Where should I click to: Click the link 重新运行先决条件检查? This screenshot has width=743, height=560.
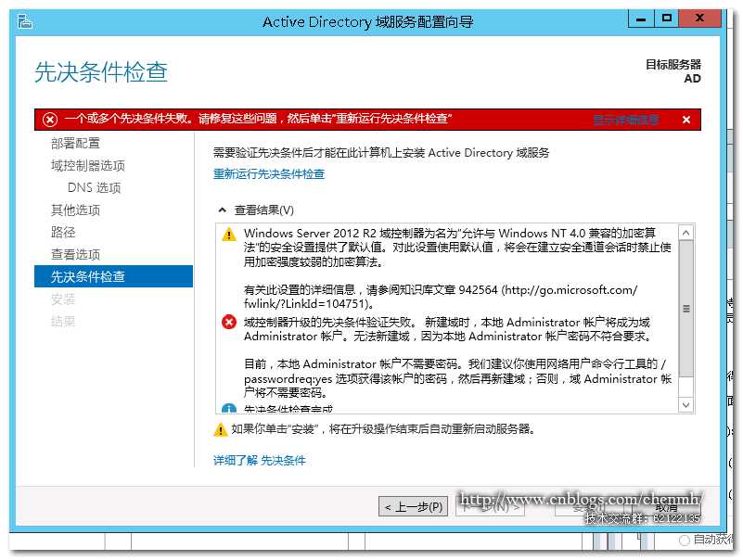tap(269, 174)
